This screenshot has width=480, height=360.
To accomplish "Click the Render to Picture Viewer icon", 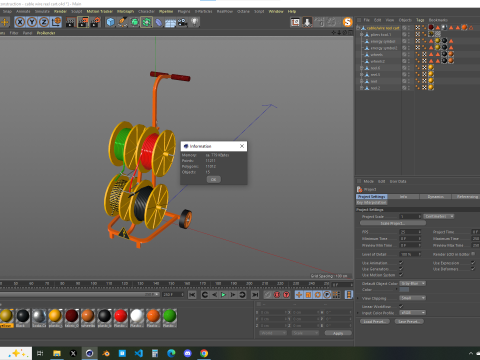I will pos(83,22).
